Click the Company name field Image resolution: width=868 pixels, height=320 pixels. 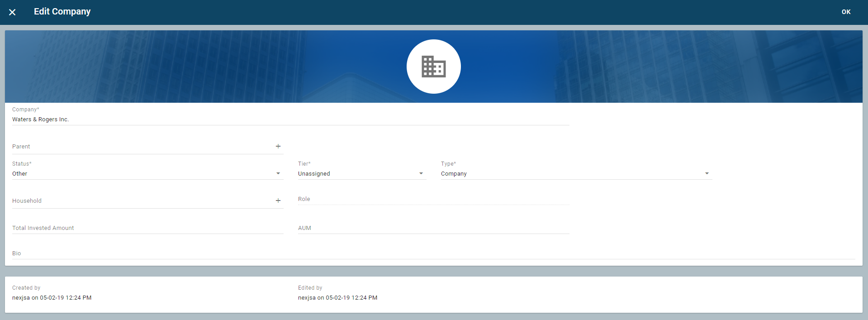point(289,119)
